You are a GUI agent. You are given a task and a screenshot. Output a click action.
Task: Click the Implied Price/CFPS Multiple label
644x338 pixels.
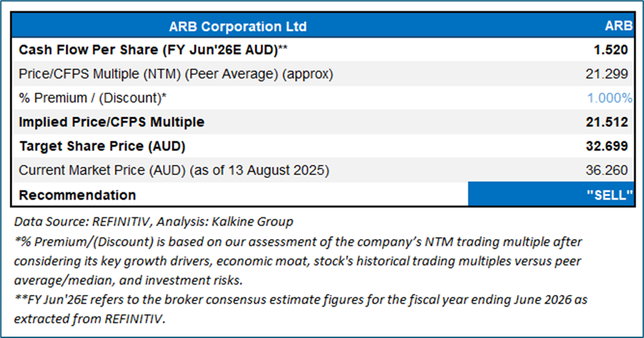[x=112, y=123]
